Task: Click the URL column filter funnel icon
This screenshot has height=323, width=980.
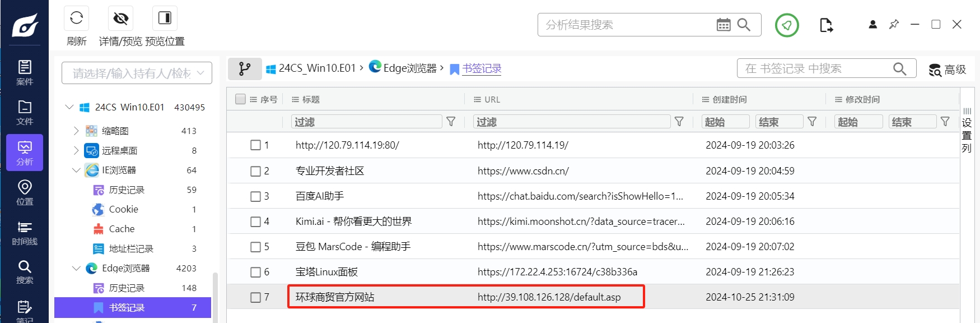Action: [679, 122]
